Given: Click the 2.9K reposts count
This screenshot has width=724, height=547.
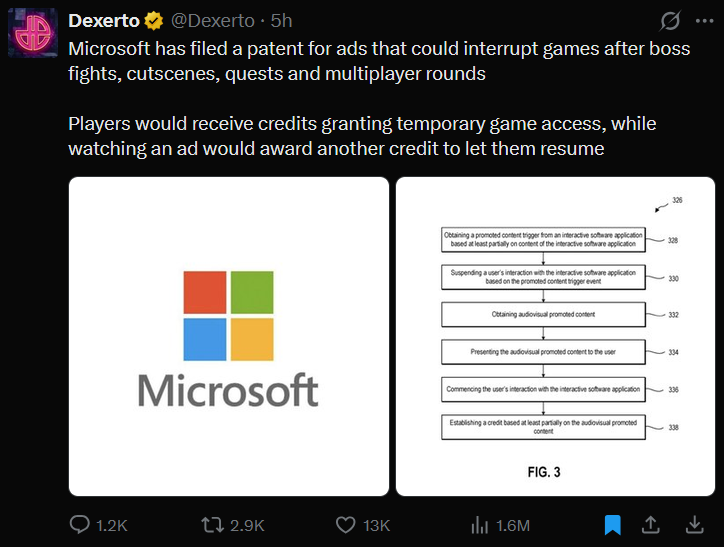Looking at the screenshot, I should point(247,525).
